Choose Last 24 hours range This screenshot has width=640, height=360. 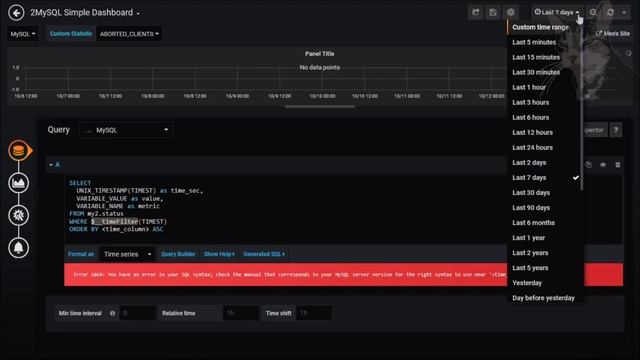click(x=543, y=148)
